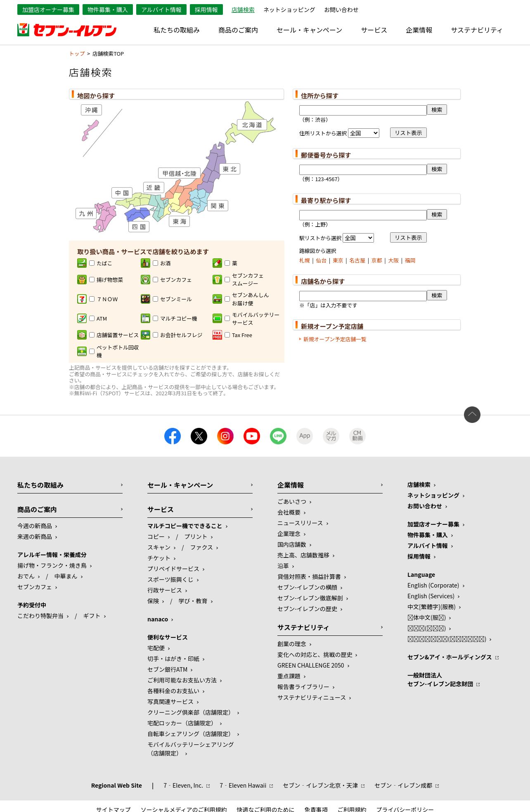Tick the 7NOW checkbox
This screenshot has height=812, width=530.
(x=92, y=299)
